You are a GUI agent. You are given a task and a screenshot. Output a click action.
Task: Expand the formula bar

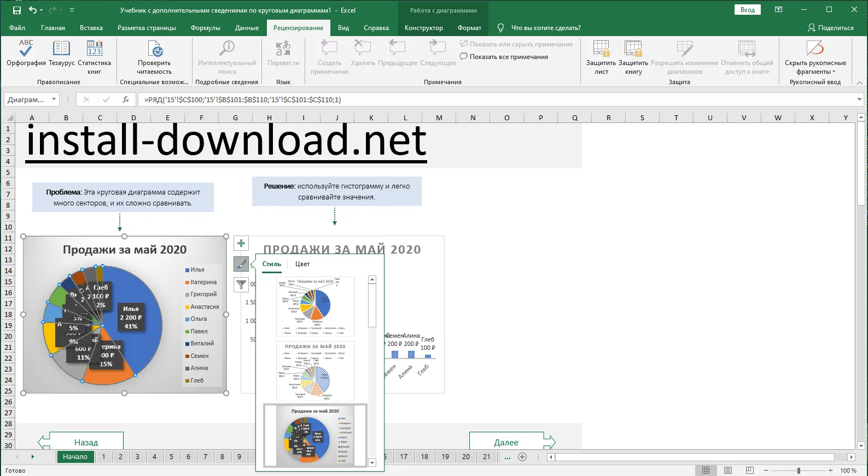859,99
